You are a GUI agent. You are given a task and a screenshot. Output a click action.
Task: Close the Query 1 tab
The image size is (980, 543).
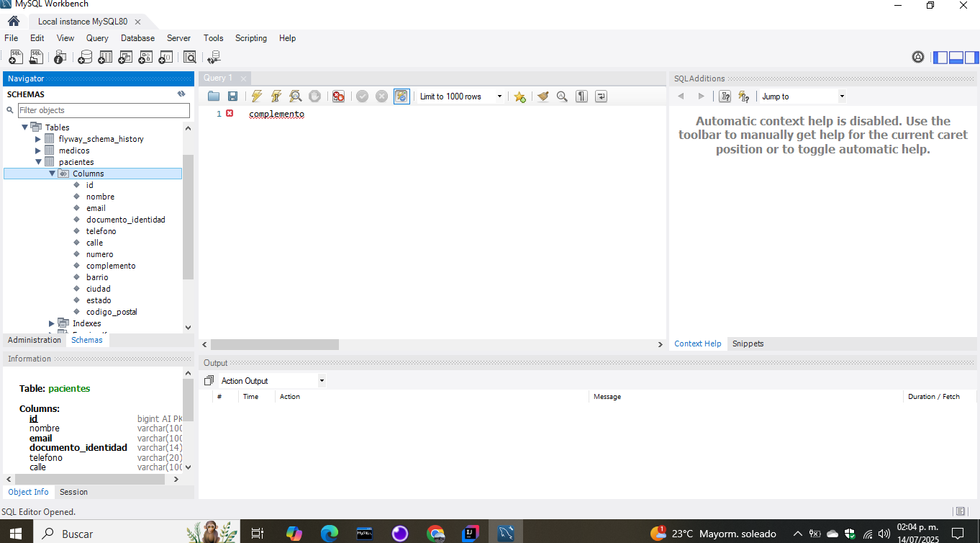coord(243,78)
